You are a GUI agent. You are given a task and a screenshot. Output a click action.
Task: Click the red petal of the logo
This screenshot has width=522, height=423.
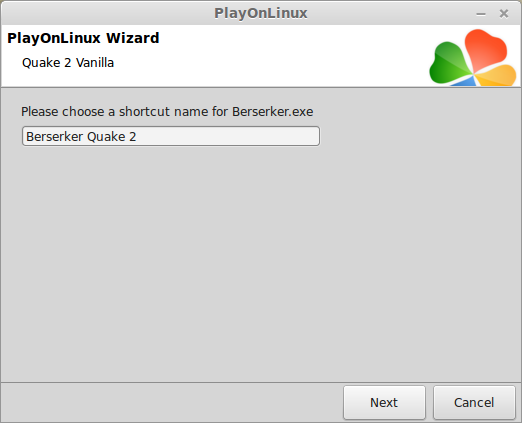click(x=485, y=49)
